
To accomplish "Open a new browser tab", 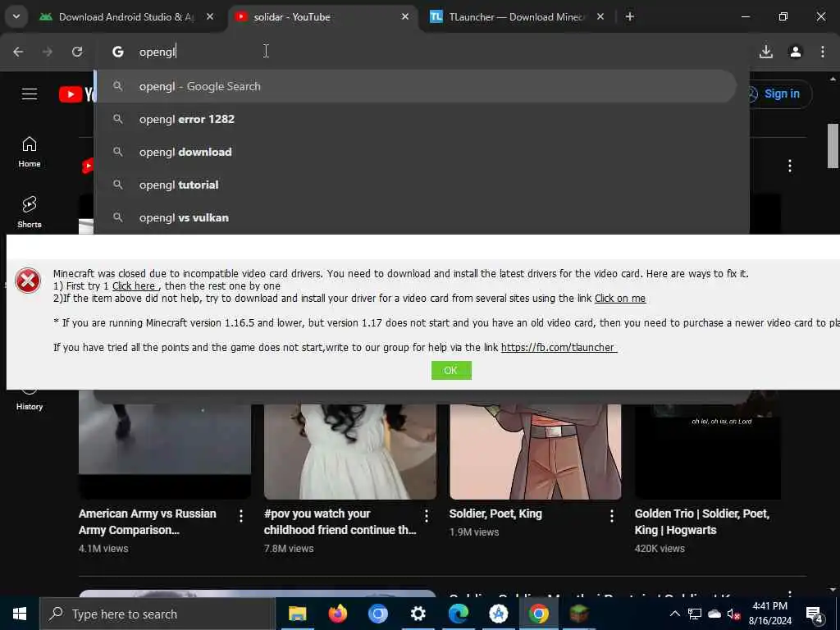I will tap(630, 16).
